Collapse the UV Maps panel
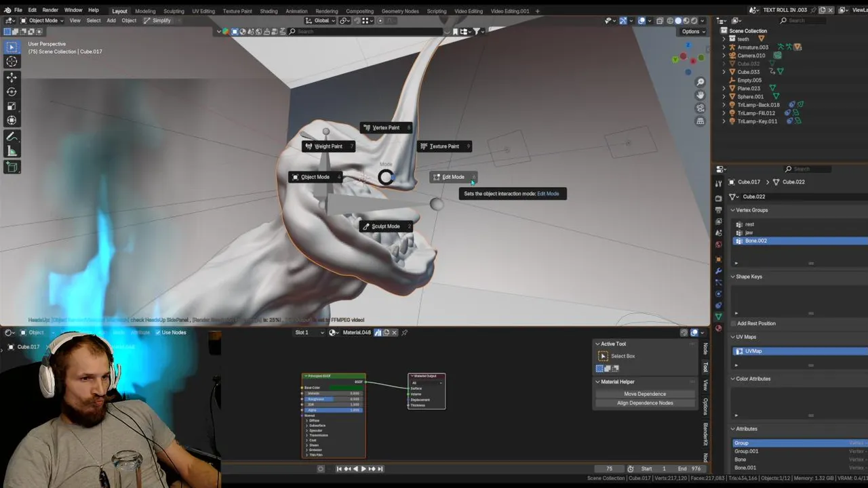The image size is (868, 488). (x=733, y=337)
